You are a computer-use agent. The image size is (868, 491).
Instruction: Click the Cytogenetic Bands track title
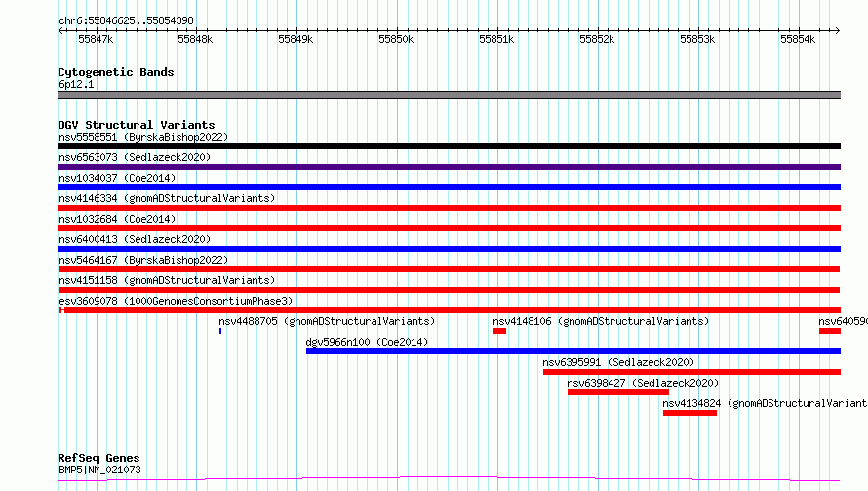click(116, 72)
